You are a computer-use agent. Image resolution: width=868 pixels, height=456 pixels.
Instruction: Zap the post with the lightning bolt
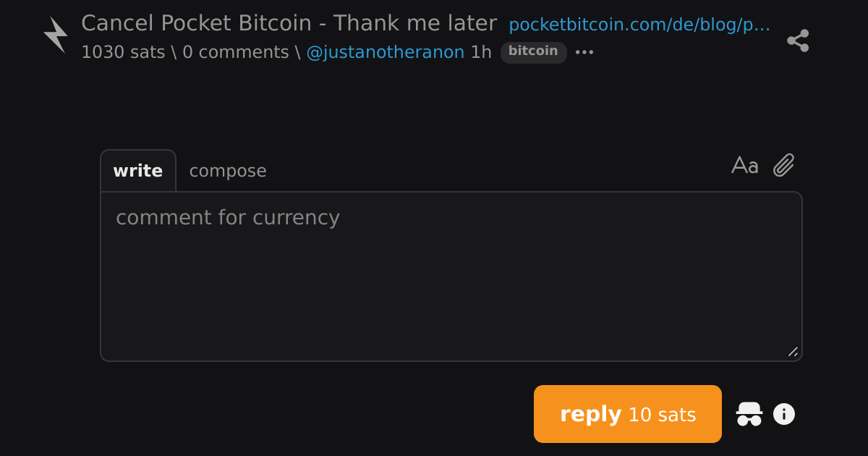point(55,35)
